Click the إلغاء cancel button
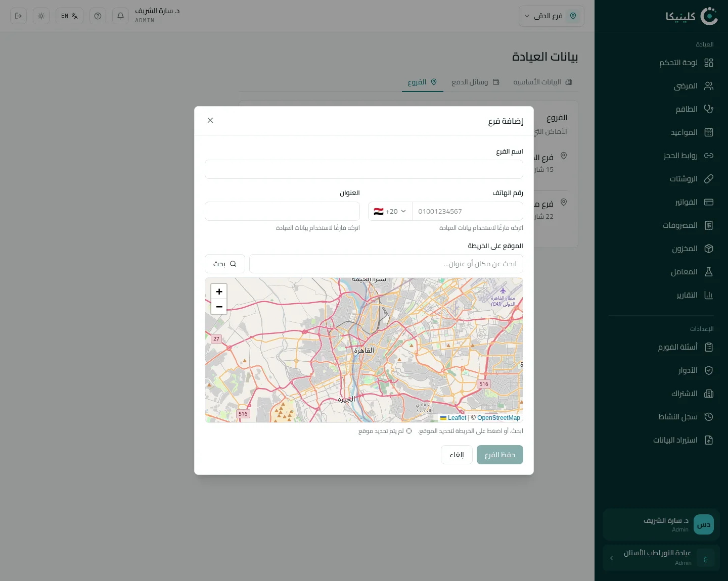The image size is (728, 581). [457, 455]
